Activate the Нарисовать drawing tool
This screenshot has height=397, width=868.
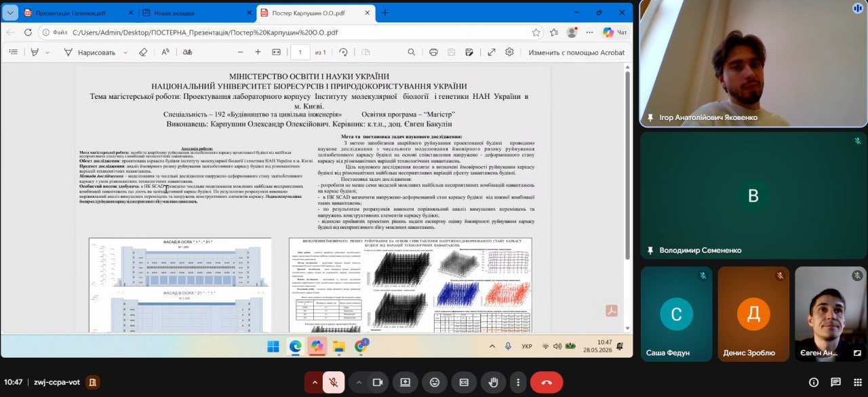point(90,52)
